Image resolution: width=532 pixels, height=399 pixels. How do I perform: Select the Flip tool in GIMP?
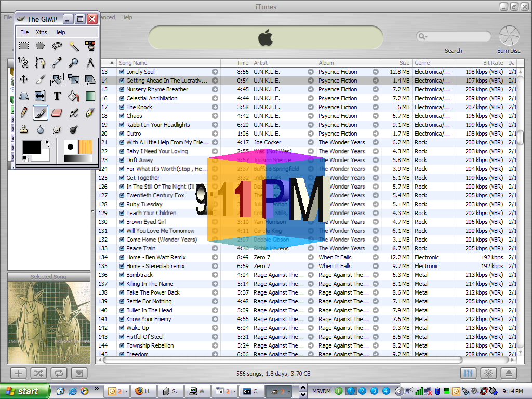(41, 96)
